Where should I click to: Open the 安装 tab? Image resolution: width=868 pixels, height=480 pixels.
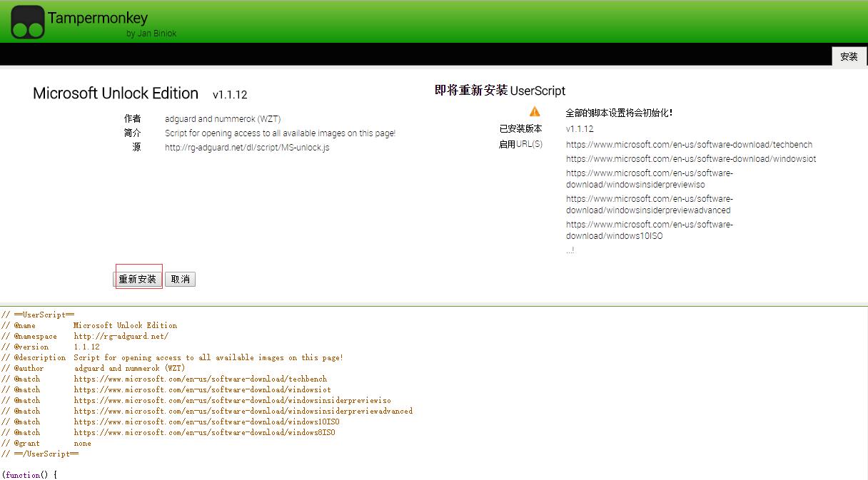849,56
